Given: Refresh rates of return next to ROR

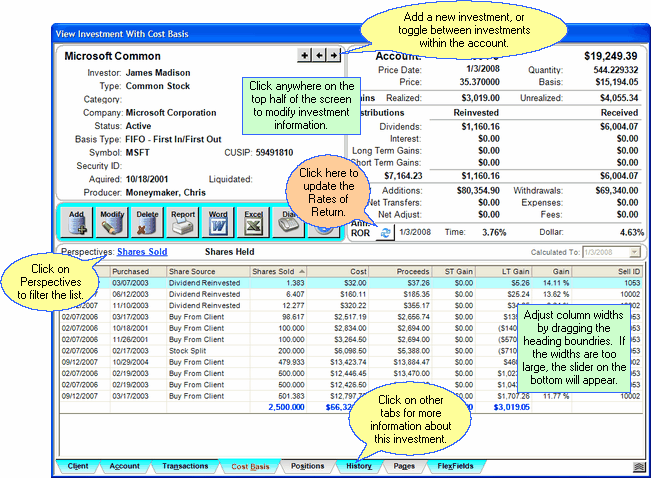Looking at the screenshot, I should 385,232.
